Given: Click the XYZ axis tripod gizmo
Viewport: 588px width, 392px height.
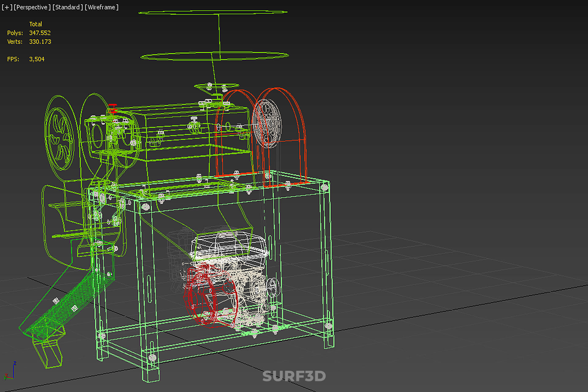Looking at the screenshot, I should point(10,371).
